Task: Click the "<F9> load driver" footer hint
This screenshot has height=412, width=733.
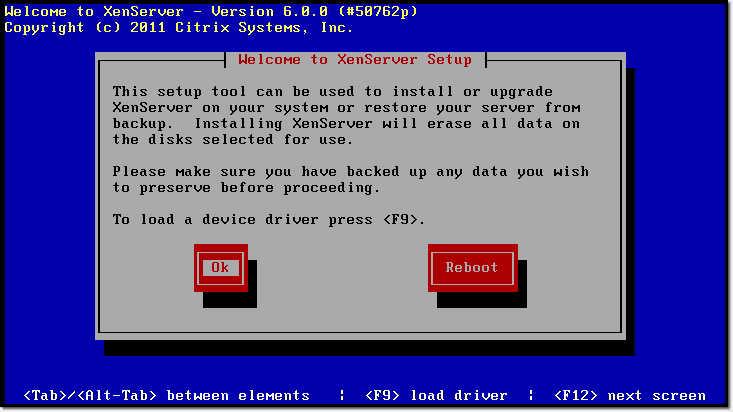Action: 436,396
